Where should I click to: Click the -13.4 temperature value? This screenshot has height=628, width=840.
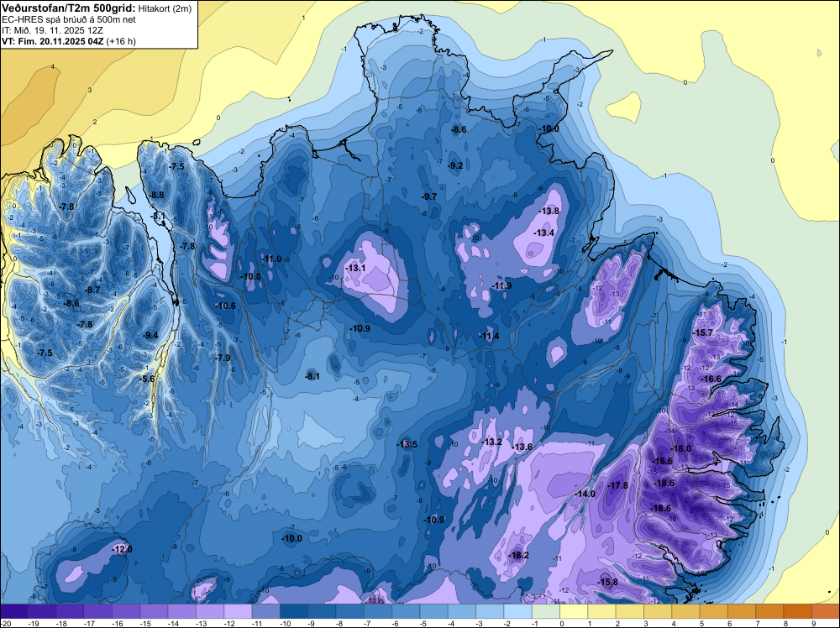click(545, 233)
